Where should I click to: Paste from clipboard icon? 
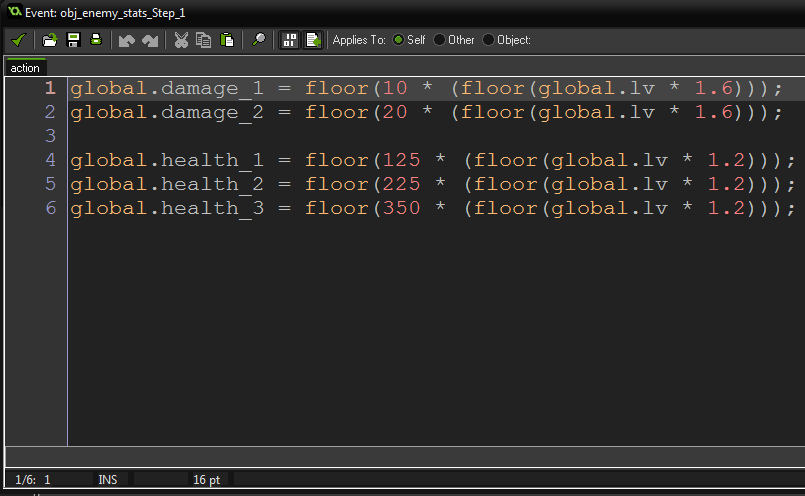click(x=226, y=40)
